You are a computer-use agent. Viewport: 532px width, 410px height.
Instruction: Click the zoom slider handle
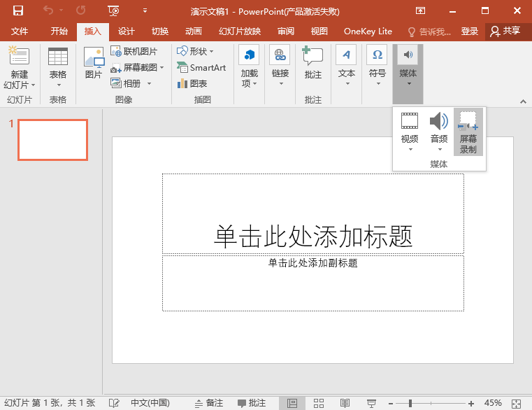tap(410, 404)
